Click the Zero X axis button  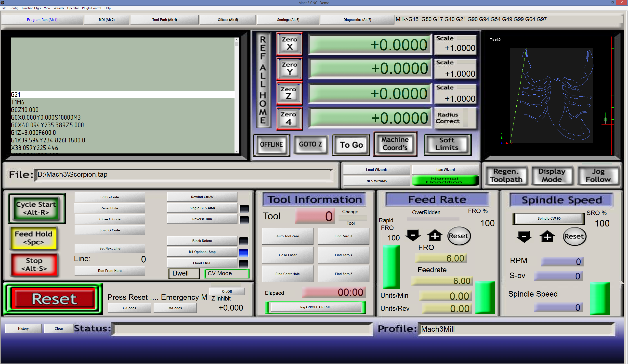[289, 44]
